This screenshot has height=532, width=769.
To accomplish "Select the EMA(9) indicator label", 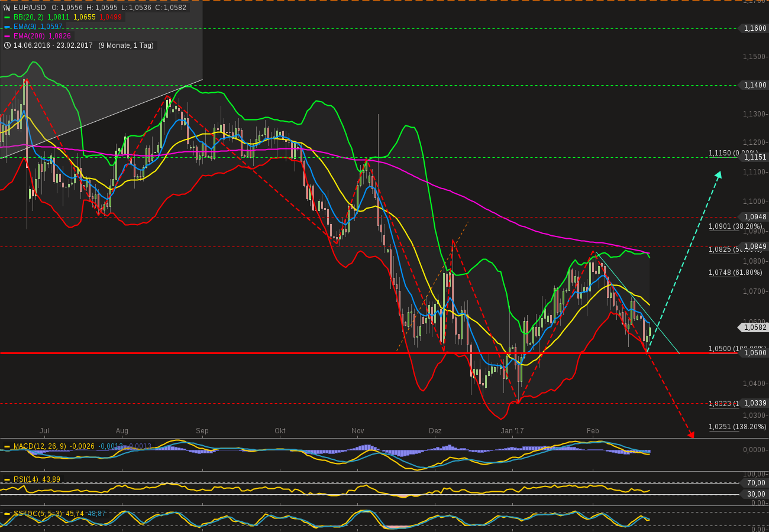I will pos(25,27).
